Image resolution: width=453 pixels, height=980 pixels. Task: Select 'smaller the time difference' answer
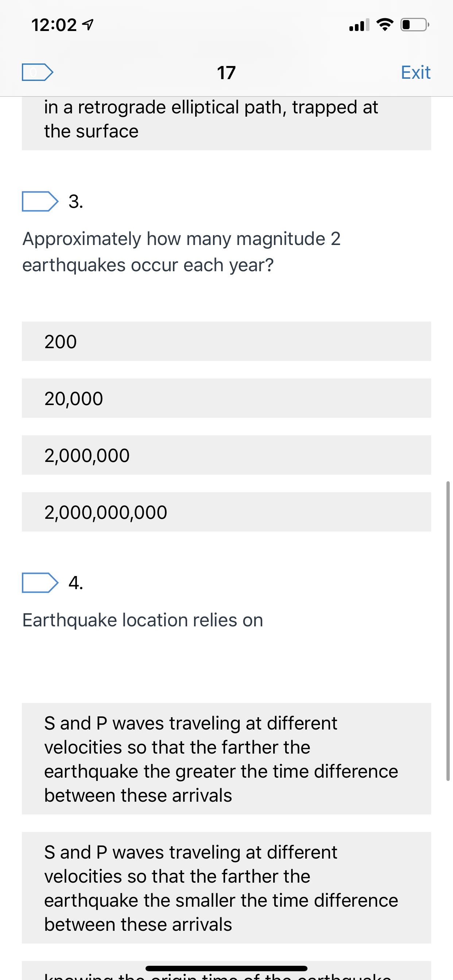(226, 887)
